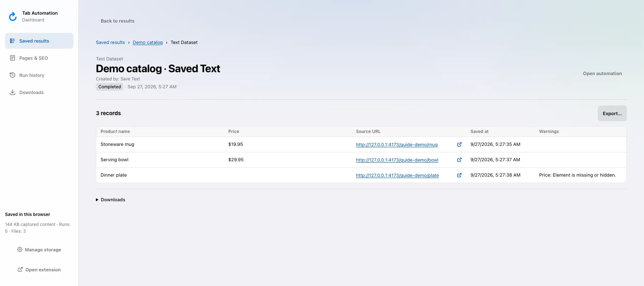Click the 5:27:38 AM saved timestamp

[495, 175]
